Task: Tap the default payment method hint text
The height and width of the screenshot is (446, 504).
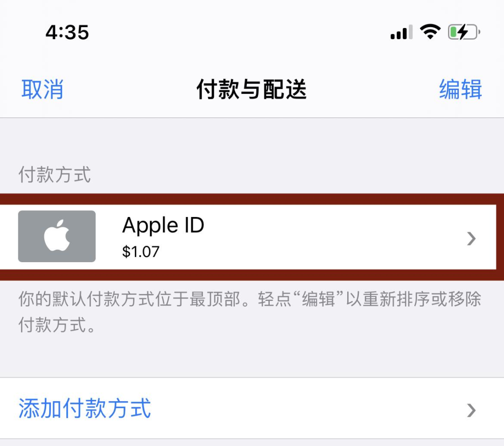Action: (x=249, y=312)
